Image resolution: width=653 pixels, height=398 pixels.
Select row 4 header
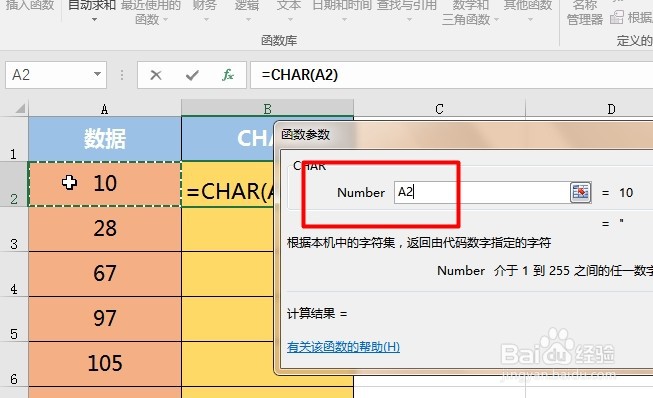click(x=14, y=274)
